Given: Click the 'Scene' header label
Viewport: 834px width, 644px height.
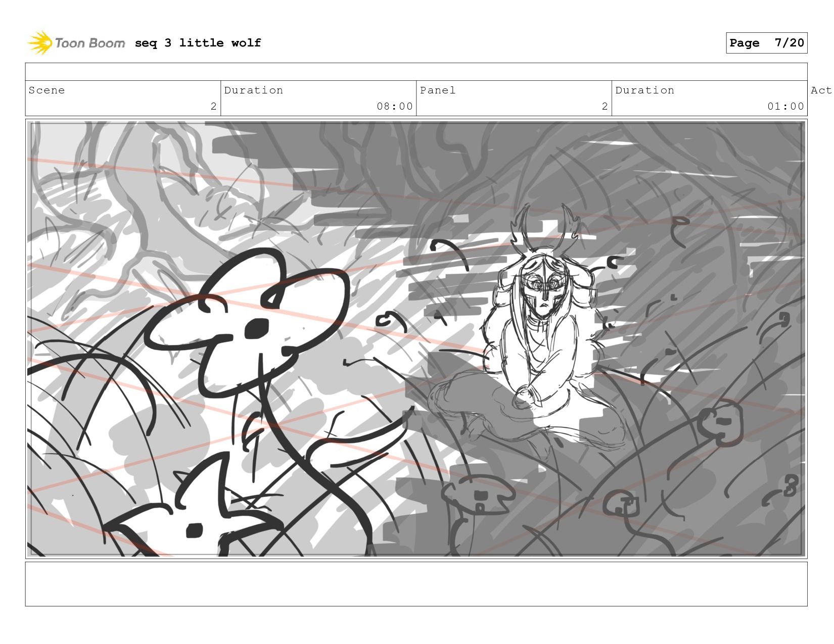Looking at the screenshot, I should tap(47, 90).
